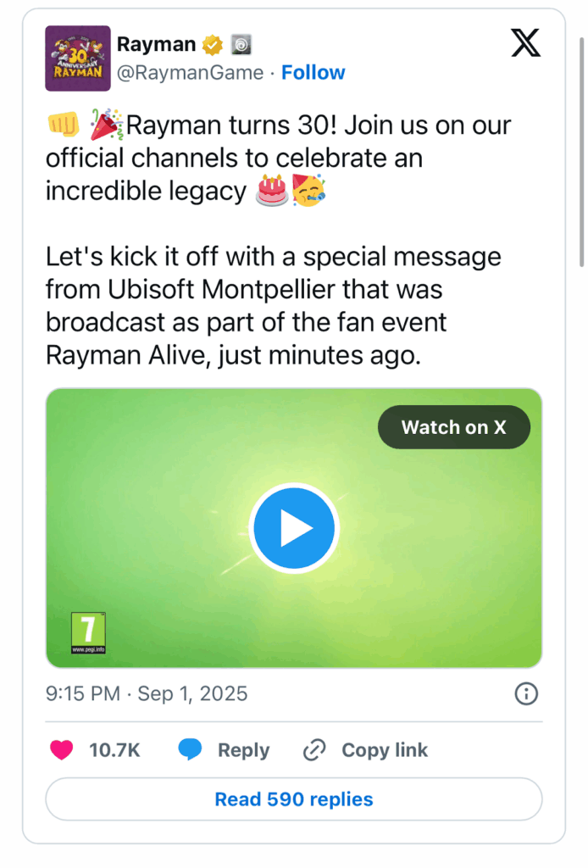Open Read 590 replies

pyautogui.click(x=294, y=798)
